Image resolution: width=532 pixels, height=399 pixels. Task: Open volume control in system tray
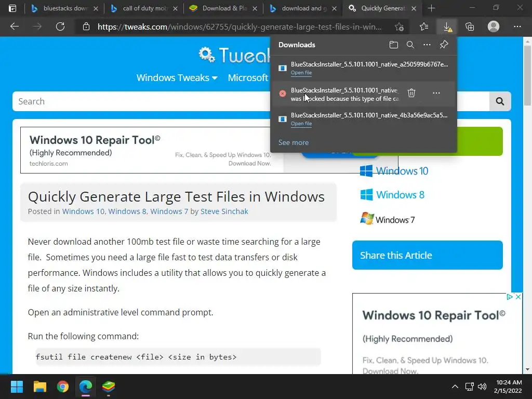coord(482,387)
